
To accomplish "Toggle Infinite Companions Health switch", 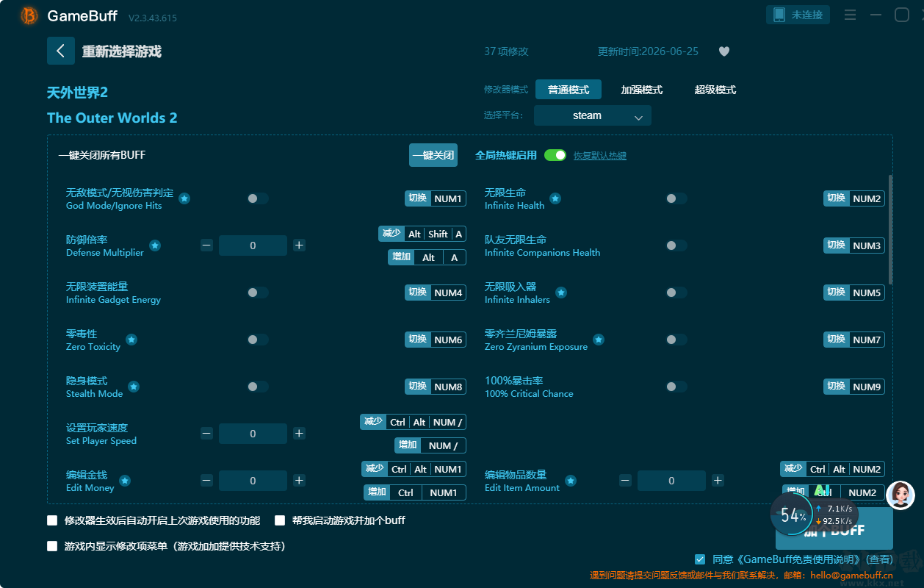I will pos(676,245).
